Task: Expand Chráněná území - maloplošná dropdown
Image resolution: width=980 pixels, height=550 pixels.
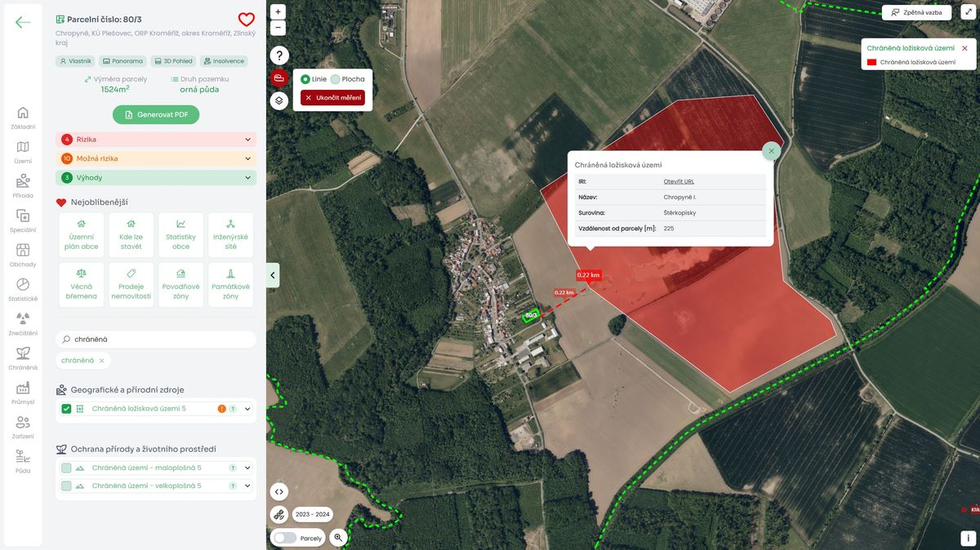Action: pos(247,468)
